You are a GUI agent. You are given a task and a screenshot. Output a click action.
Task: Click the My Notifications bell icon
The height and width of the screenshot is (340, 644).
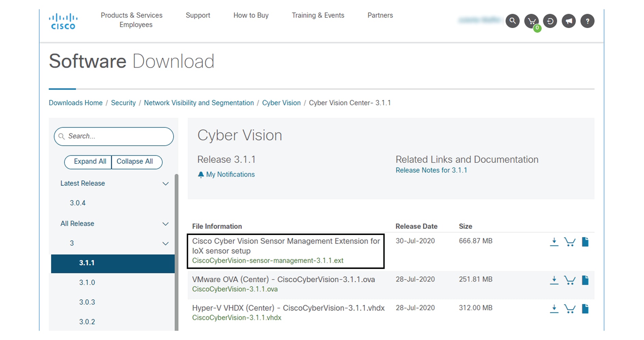point(201,174)
